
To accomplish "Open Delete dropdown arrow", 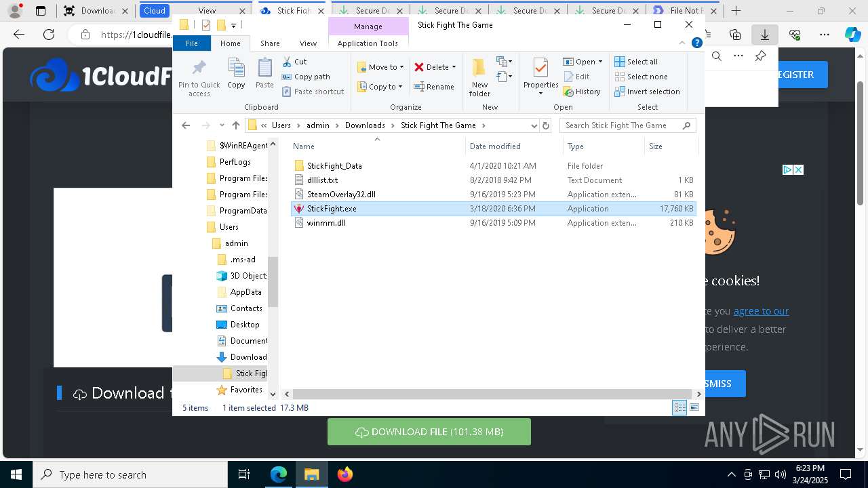I will (454, 67).
